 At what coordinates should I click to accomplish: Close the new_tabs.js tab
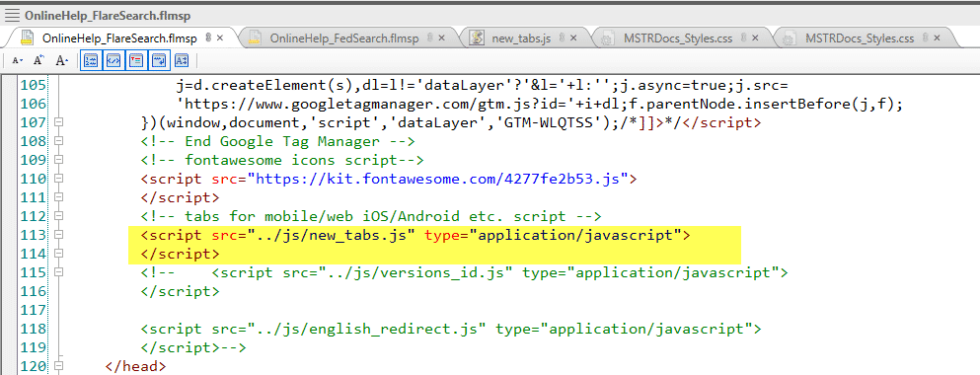pyautogui.click(x=573, y=38)
